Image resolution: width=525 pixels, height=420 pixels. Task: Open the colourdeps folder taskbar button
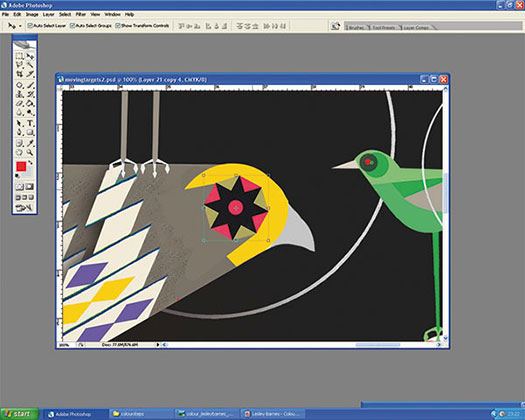point(141,414)
